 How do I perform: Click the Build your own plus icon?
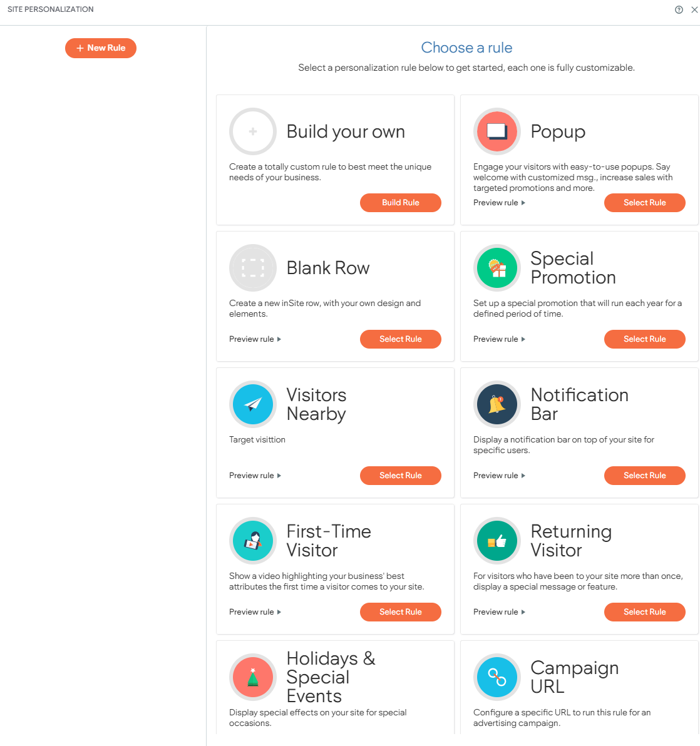[253, 131]
